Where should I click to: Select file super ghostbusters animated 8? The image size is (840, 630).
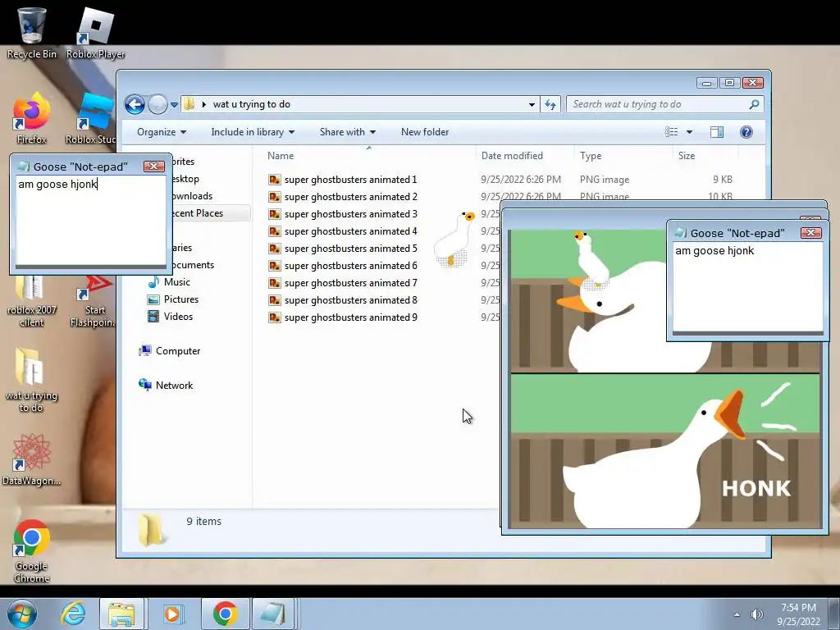pos(350,300)
